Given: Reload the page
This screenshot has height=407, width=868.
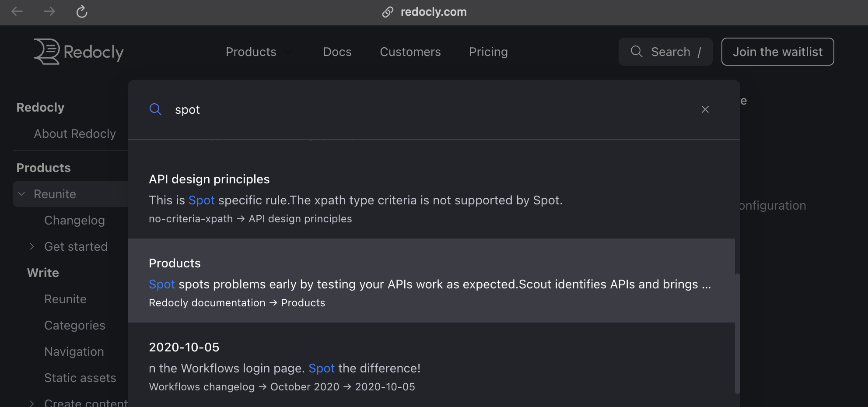Looking at the screenshot, I should point(82,11).
